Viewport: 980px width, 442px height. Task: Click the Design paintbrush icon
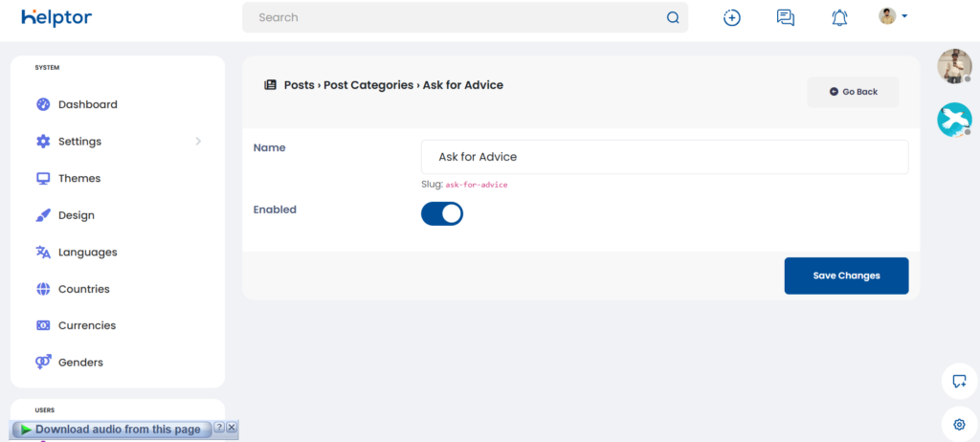pyautogui.click(x=43, y=215)
